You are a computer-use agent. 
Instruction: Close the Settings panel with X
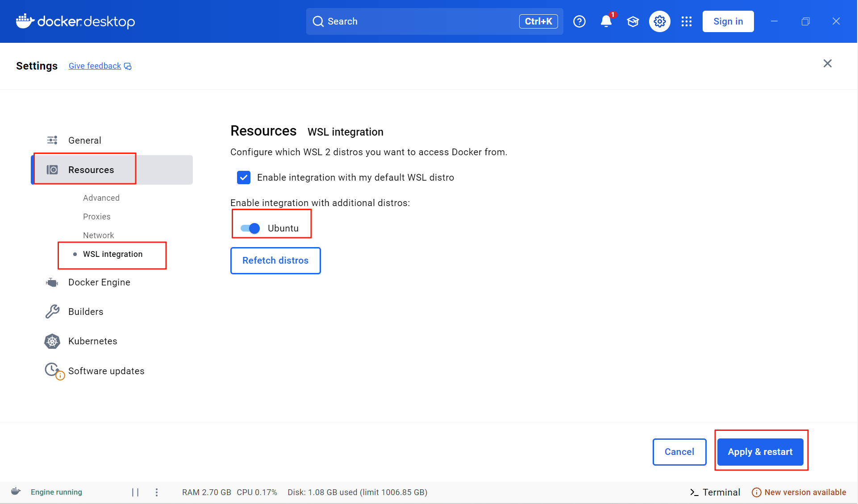827,63
